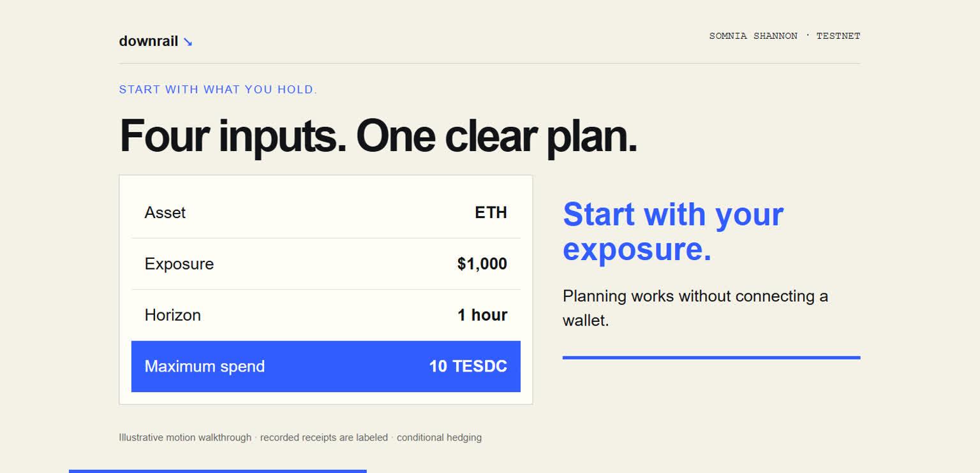Open the downrail home link
The height and width of the screenshot is (473, 980).
point(156,41)
